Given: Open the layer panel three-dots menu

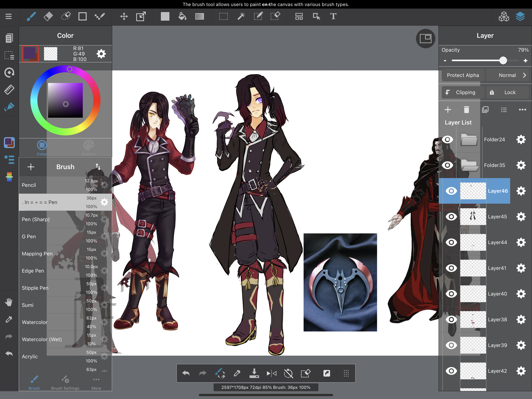Looking at the screenshot, I should point(522,110).
